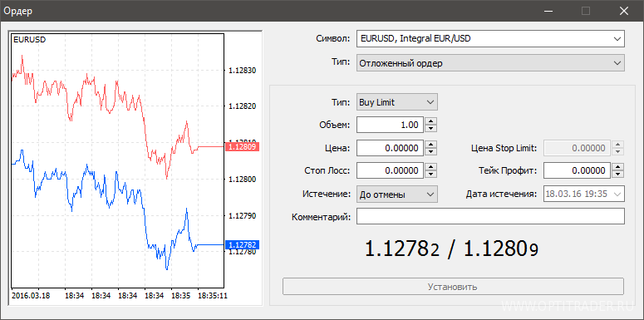Click the 1.12830 price axis label
Viewport: 644px width, 320px height.
click(x=243, y=71)
